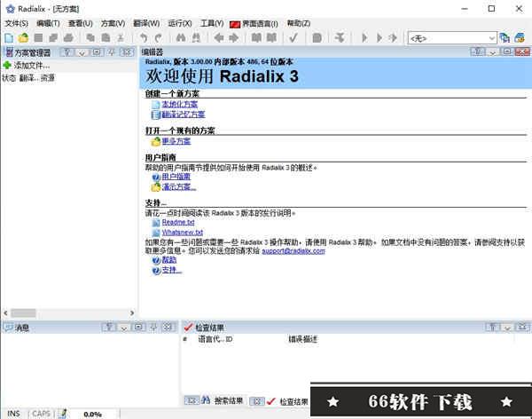The width and height of the screenshot is (532, 419).
Task: Open the 文件(S) menu
Action: 16,23
